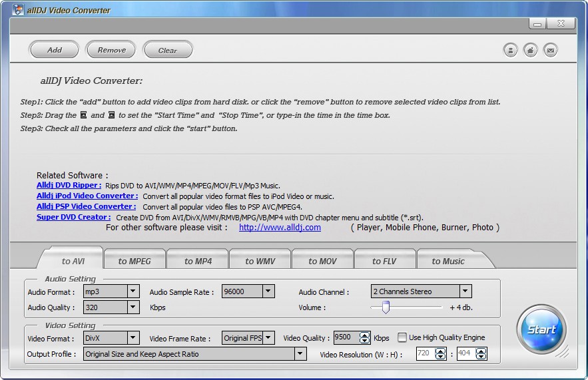588x380 pixels.
Task: Click the user/register icon button
Action: (510, 50)
